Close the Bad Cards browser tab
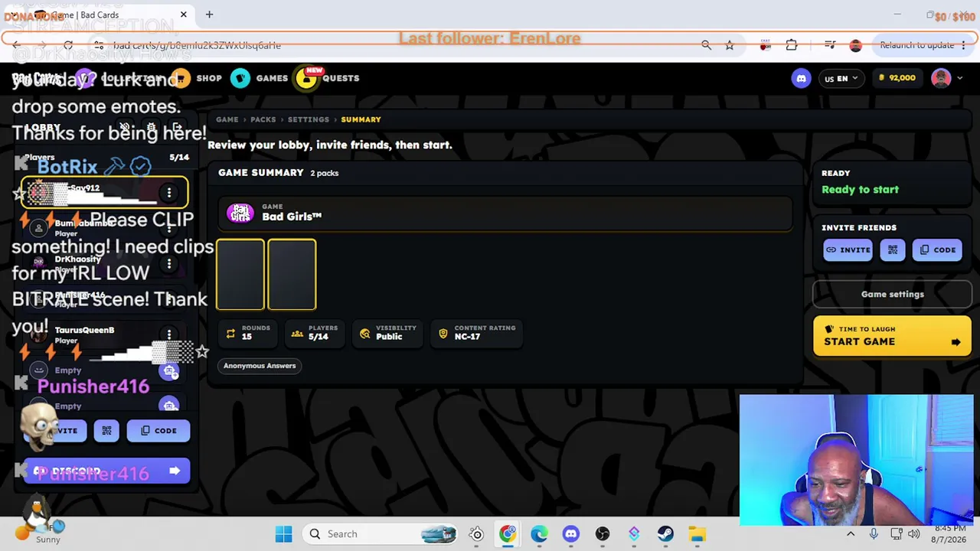 coord(184,15)
